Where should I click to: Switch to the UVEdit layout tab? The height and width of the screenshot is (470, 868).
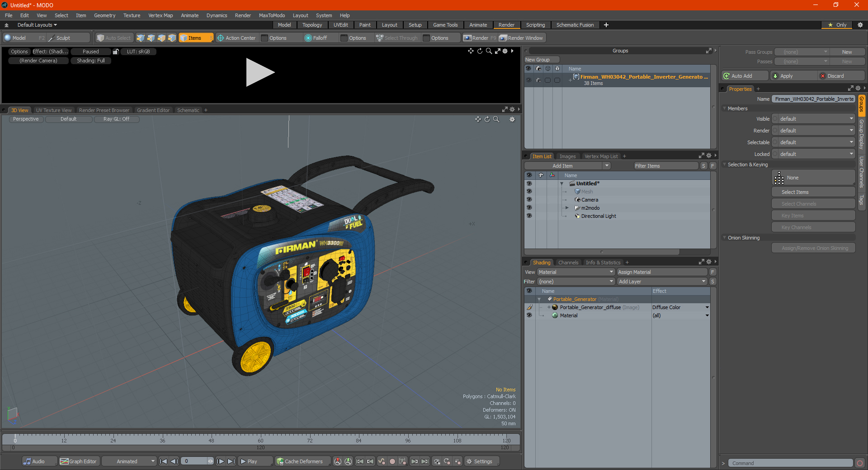coord(340,25)
